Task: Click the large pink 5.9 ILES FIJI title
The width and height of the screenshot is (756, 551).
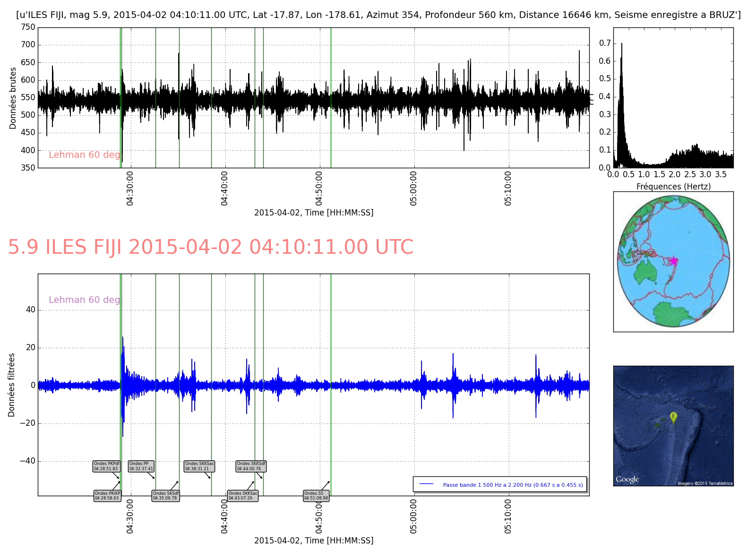Action: click(211, 247)
